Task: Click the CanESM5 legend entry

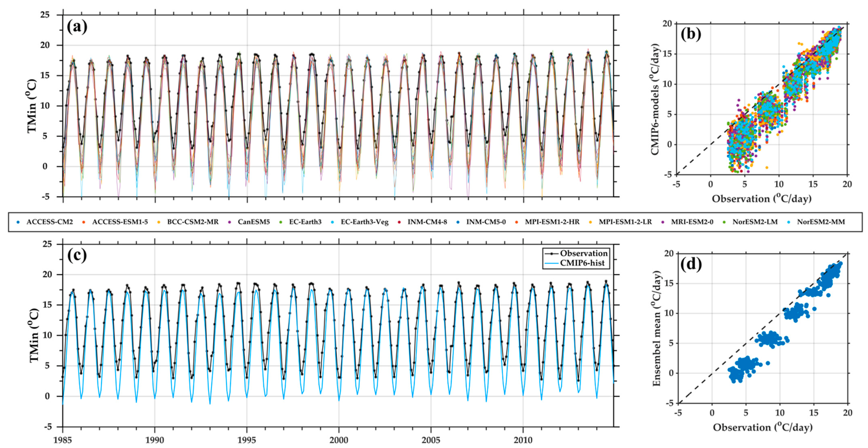Action: click(253, 222)
